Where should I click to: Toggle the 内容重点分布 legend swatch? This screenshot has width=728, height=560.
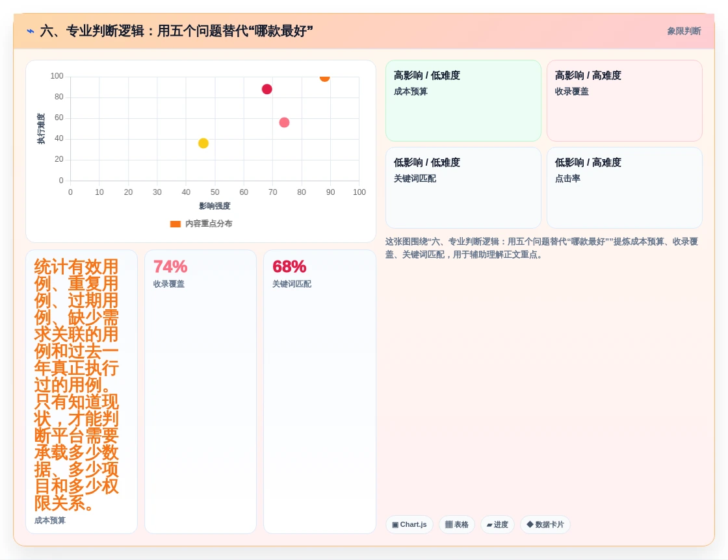175,224
